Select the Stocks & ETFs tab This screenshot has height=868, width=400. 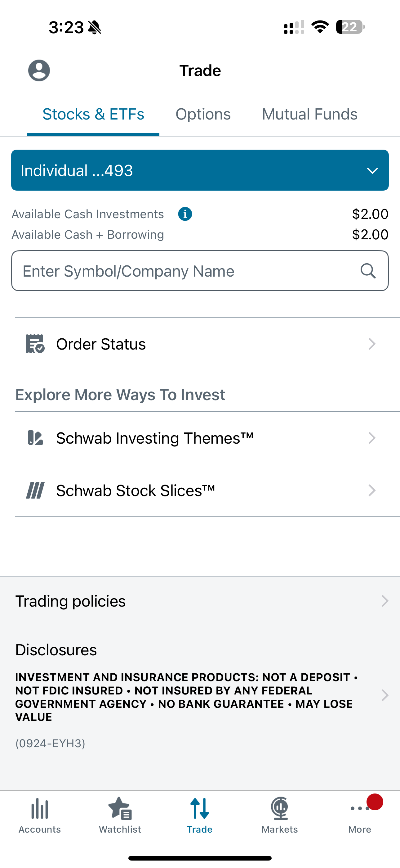[x=93, y=114]
